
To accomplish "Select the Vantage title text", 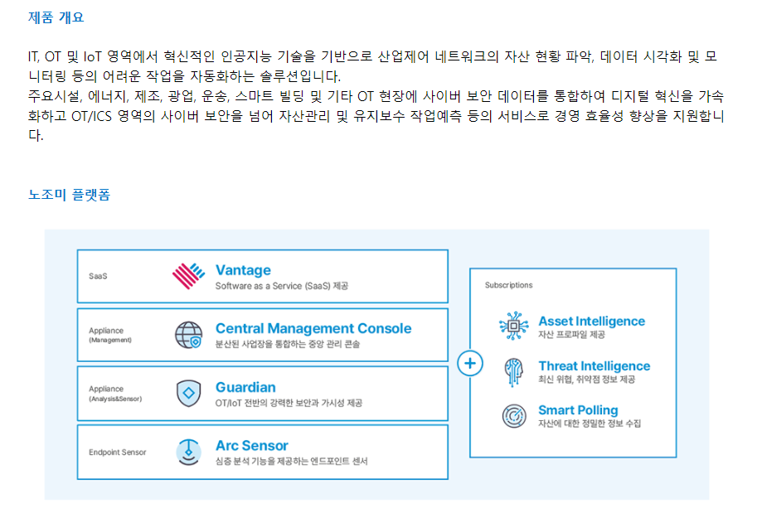I will point(243,270).
